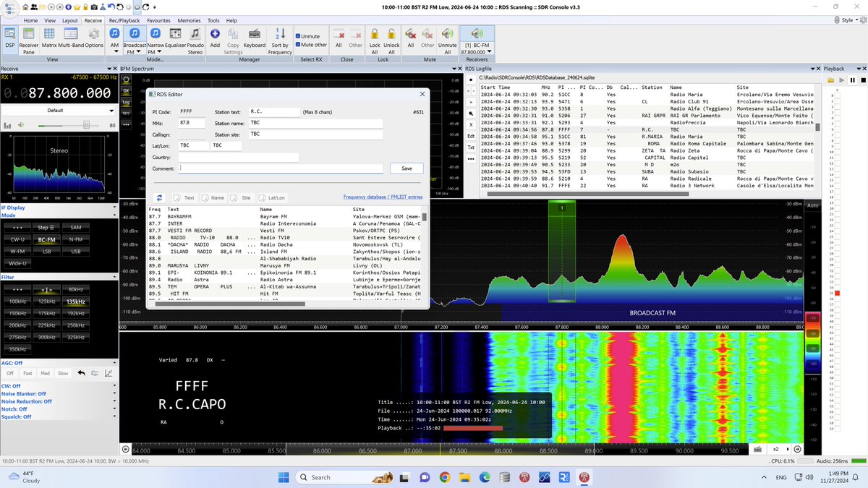868x488 pixels.
Task: Open Frequency database / FMLIST entries link
Action: pos(383,197)
